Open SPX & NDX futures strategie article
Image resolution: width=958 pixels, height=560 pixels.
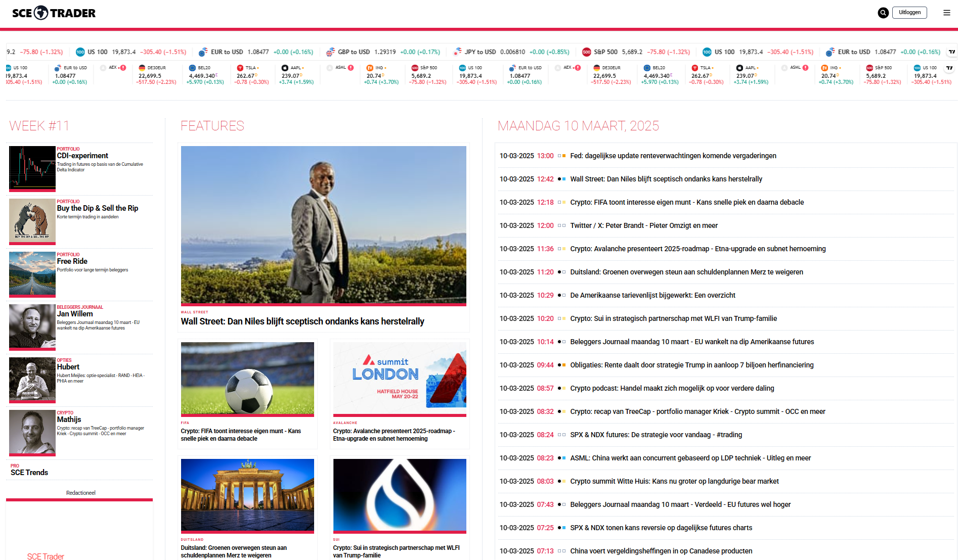(x=656, y=435)
